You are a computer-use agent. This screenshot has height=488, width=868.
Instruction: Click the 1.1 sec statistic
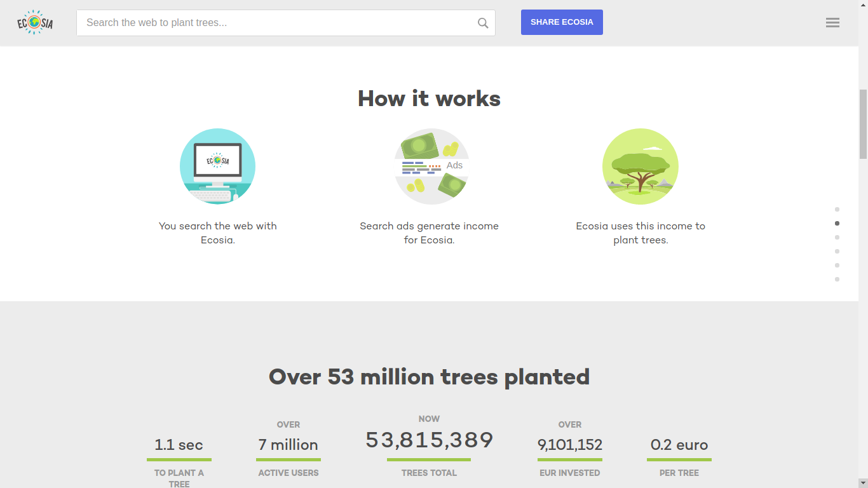[x=179, y=445]
